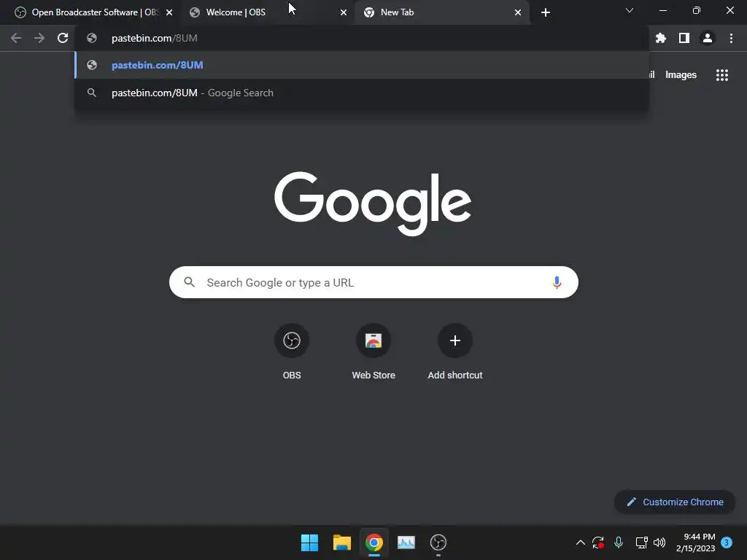
Task: Click the Search Google or type URL box
Action: (373, 282)
